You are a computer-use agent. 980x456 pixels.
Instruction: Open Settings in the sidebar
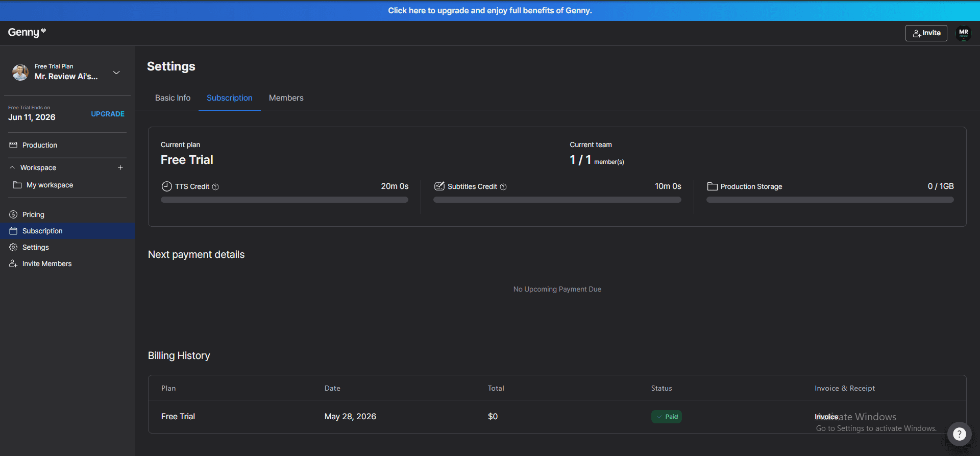tap(67, 247)
